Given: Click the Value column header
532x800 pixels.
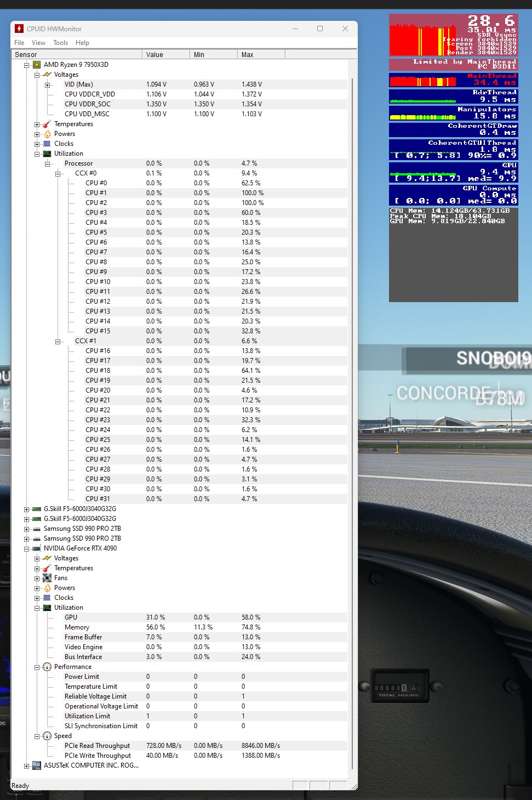Looking at the screenshot, I should 166,55.
